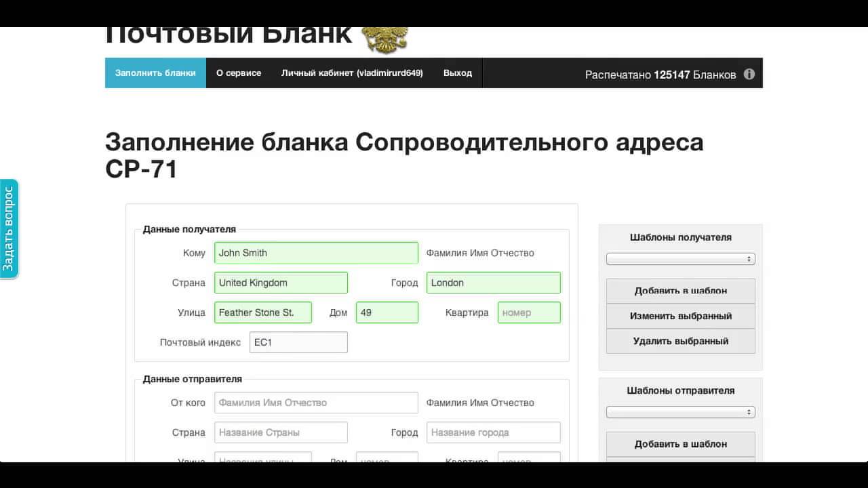The image size is (868, 488).
Task: Click the Данные отправителя section label
Action: pos(192,379)
